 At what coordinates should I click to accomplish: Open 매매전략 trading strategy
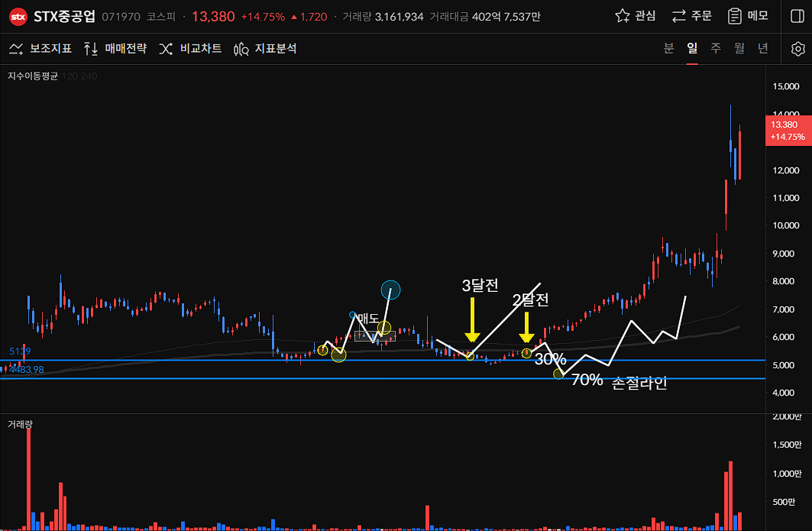(115, 49)
